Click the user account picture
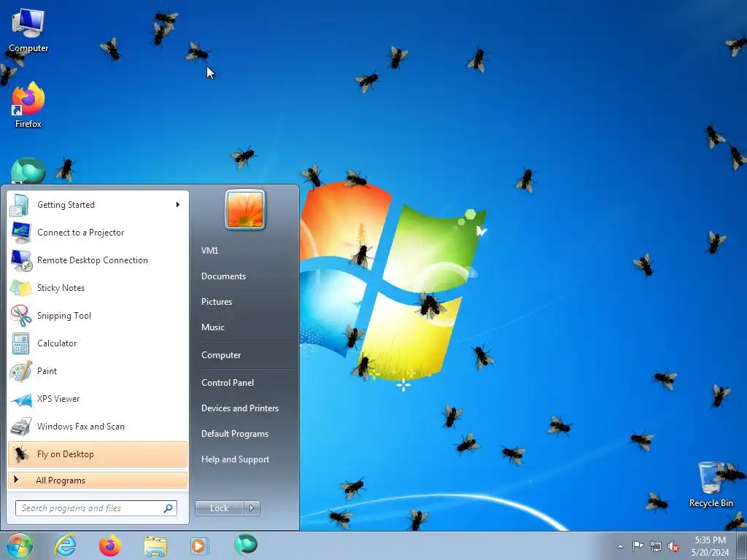This screenshot has height=560, width=747. (245, 209)
